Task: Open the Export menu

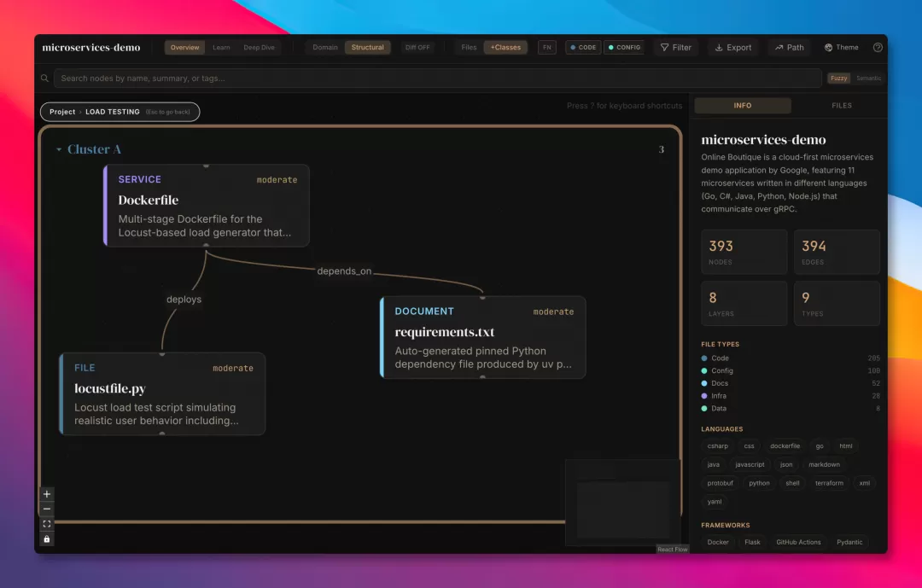Action: tap(733, 48)
